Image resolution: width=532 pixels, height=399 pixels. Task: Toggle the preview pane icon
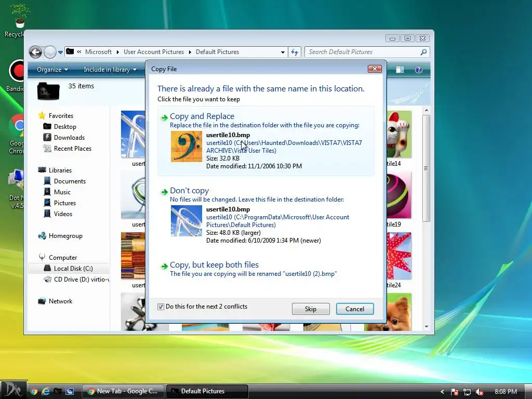click(x=400, y=70)
